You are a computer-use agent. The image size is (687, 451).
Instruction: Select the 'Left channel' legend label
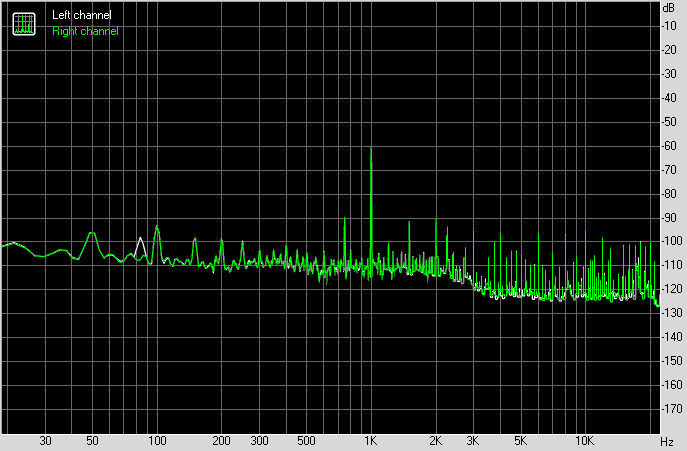coord(81,15)
